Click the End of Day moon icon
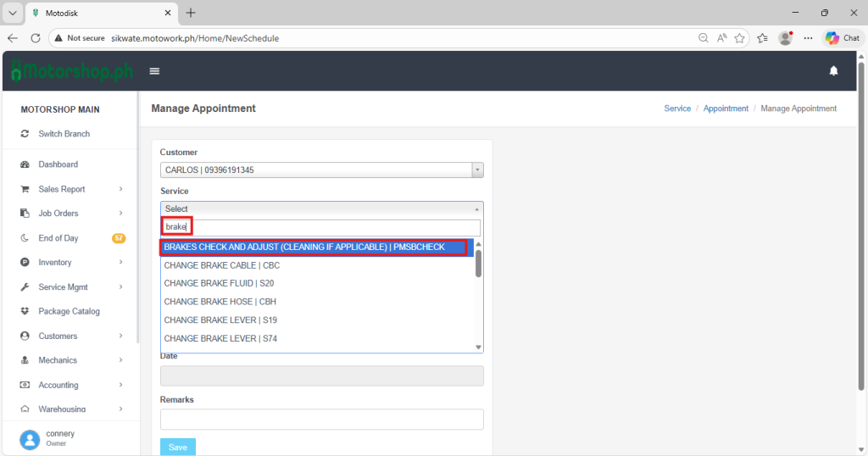 [25, 238]
